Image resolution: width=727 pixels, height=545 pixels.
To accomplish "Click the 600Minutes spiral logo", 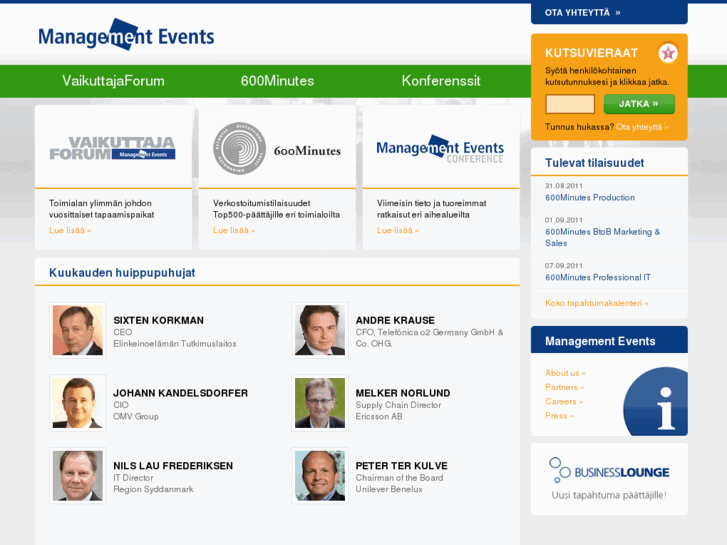I will [x=239, y=148].
